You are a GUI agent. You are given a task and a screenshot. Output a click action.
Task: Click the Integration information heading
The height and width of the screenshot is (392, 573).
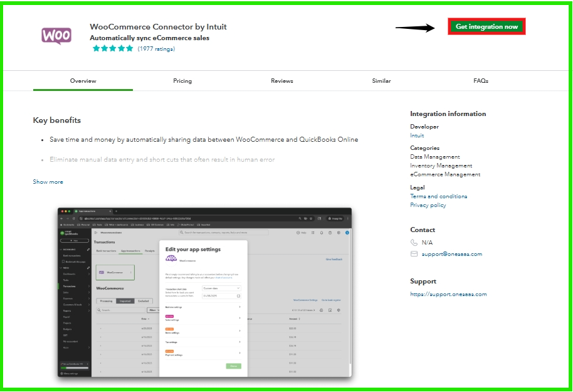[448, 114]
